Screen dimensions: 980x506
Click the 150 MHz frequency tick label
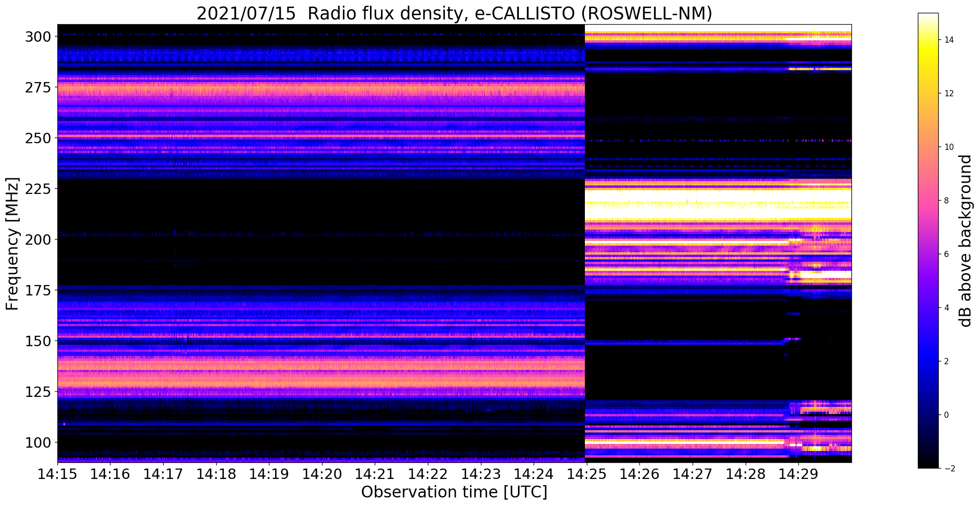pos(38,341)
